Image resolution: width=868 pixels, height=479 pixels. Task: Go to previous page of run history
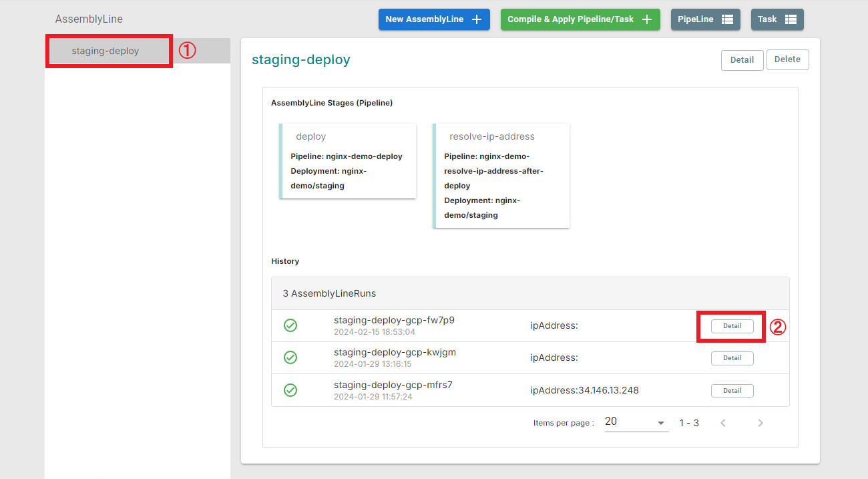(x=722, y=423)
